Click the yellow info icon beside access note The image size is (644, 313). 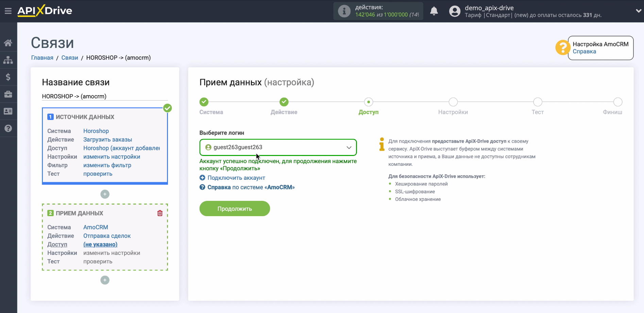point(382,144)
